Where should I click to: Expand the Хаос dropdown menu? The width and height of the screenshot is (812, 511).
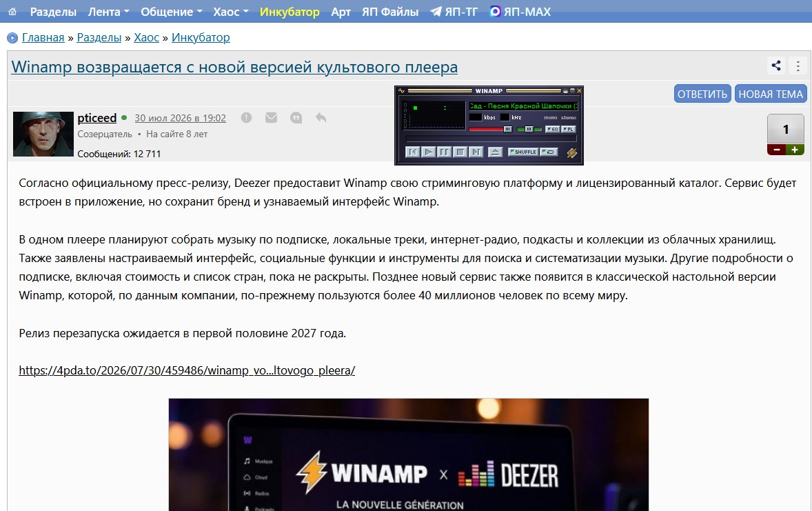coord(231,12)
